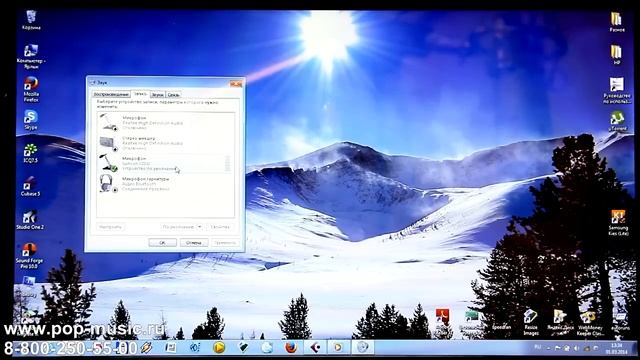Select the Realtek Микрофон device (Отключено)
The width and height of the screenshot is (640, 360).
pos(166,122)
